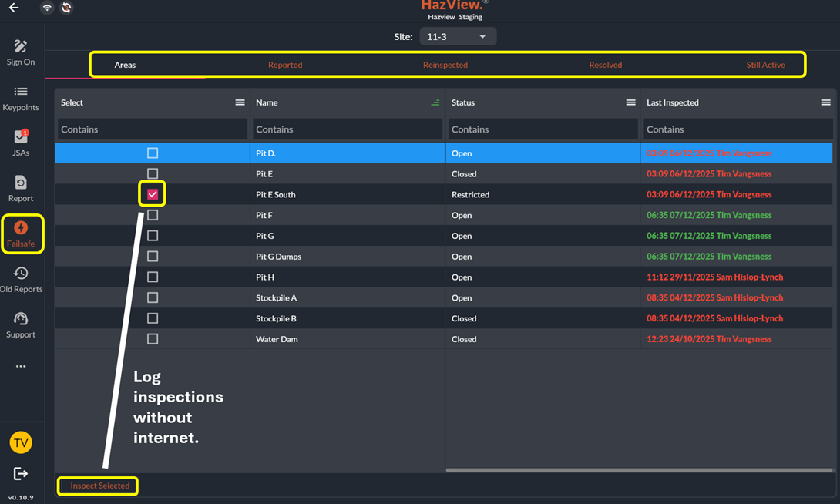Uncheck the Pit E South checkbox
Image resolution: width=840 pixels, height=504 pixels.
point(153,194)
